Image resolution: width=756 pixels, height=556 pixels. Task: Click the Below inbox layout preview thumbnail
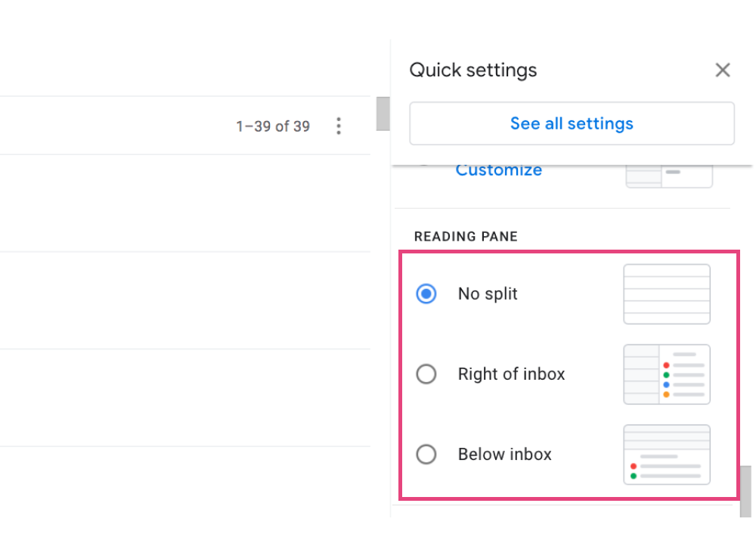[x=667, y=455]
